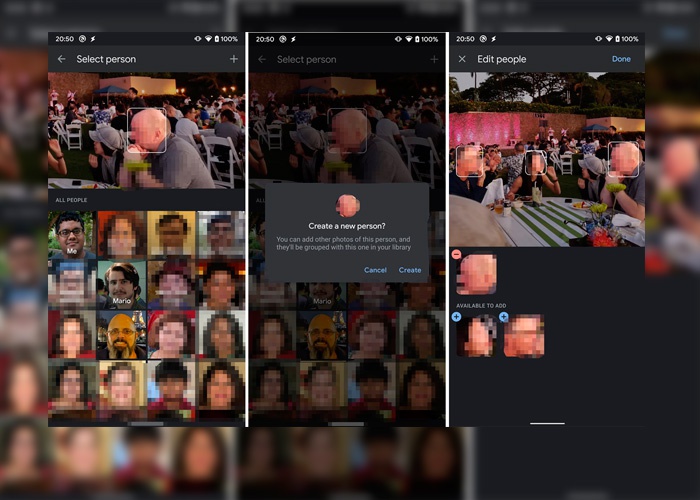Tap right face box in Edit people photo

pyautogui.click(x=623, y=159)
